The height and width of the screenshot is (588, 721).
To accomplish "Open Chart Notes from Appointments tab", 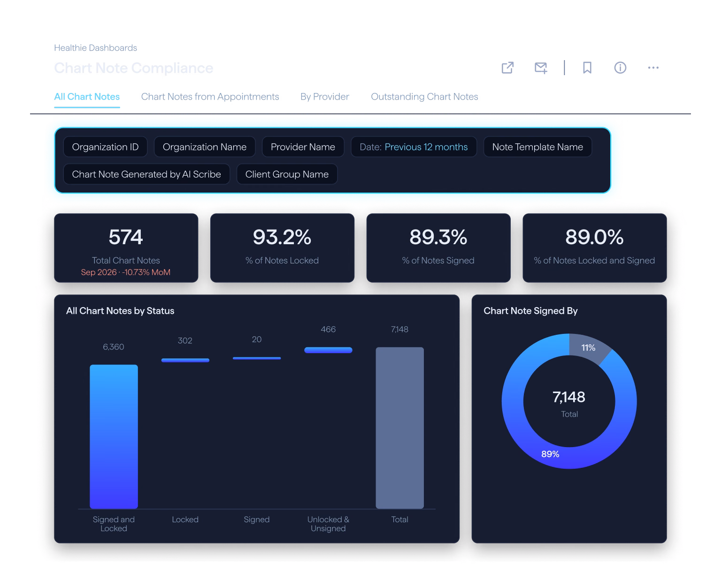I will click(x=210, y=97).
